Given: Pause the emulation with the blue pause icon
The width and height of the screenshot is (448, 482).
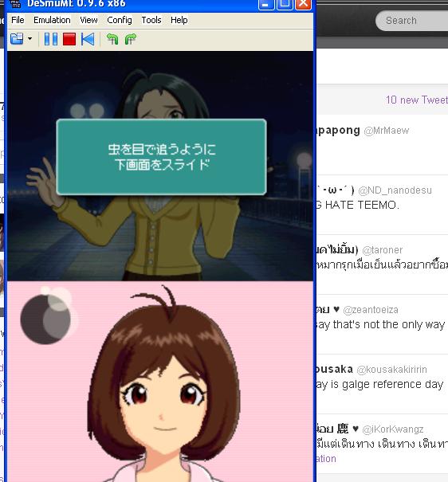Looking at the screenshot, I should (x=51, y=39).
